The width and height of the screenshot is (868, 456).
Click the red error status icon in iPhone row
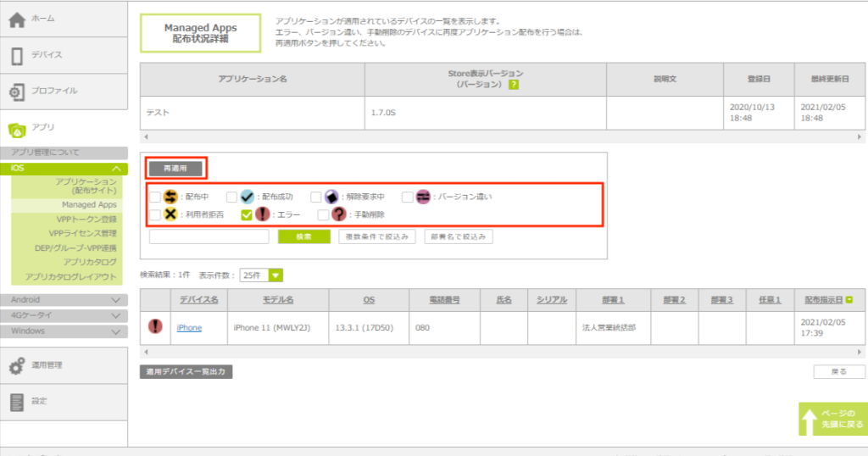coord(156,326)
